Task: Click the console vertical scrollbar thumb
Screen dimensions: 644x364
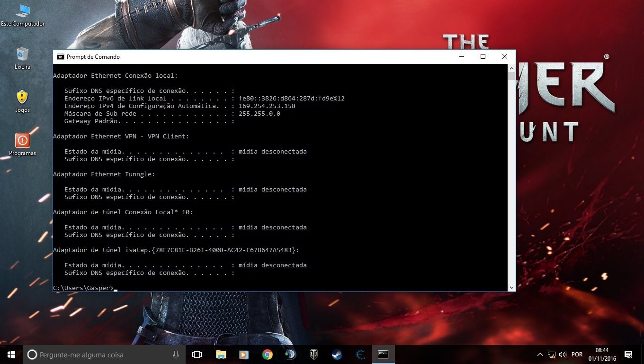Action: tap(511, 76)
